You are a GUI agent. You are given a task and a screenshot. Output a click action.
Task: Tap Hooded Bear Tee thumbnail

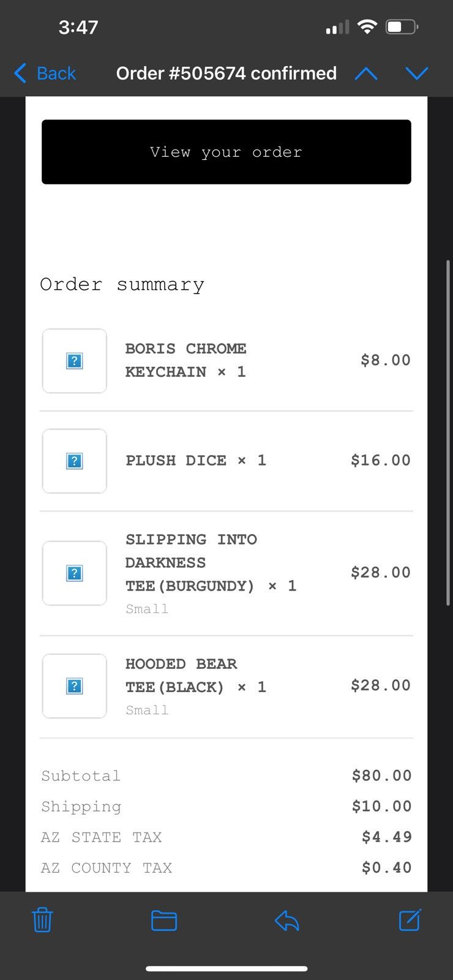75,686
